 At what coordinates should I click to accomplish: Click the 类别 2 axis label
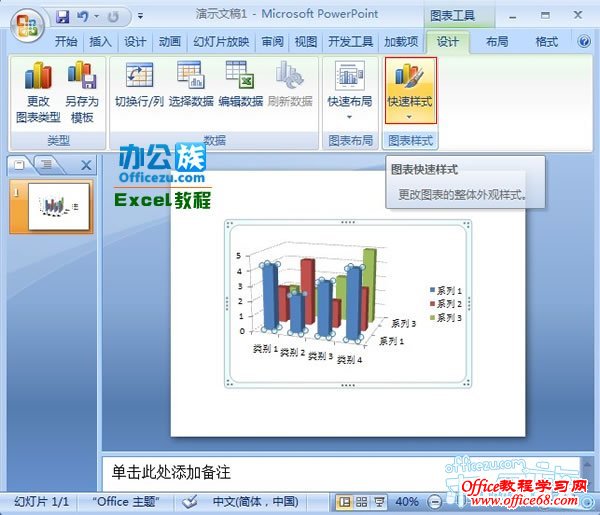(292, 352)
